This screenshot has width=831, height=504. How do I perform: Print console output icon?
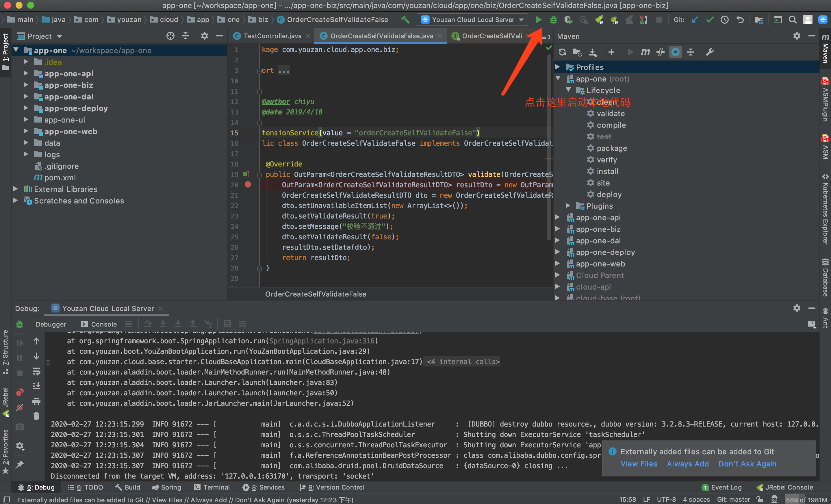(36, 401)
